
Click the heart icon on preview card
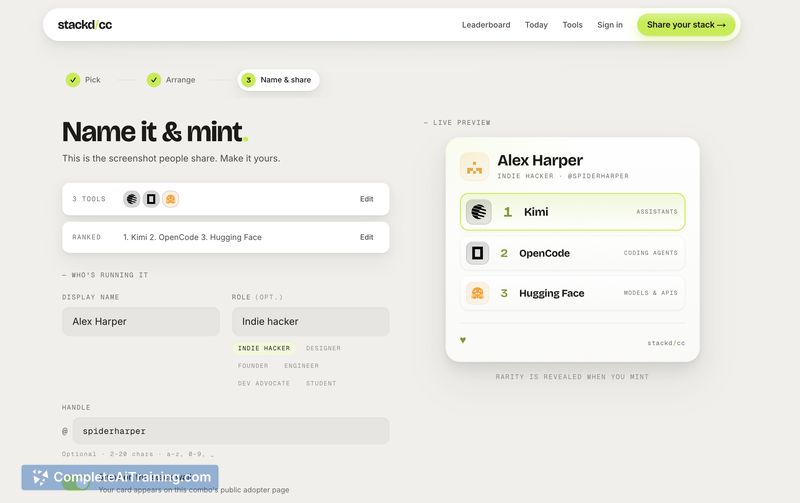[463, 340]
